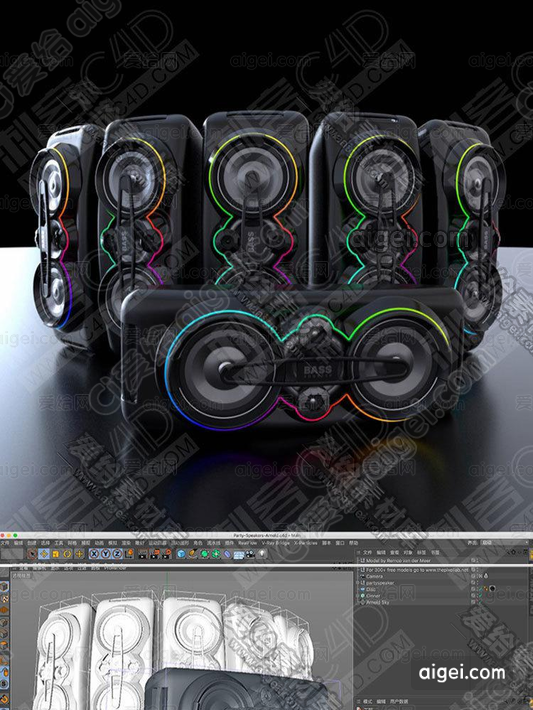
Task: Activate the Scale tool in toolbar
Action: click(56, 554)
